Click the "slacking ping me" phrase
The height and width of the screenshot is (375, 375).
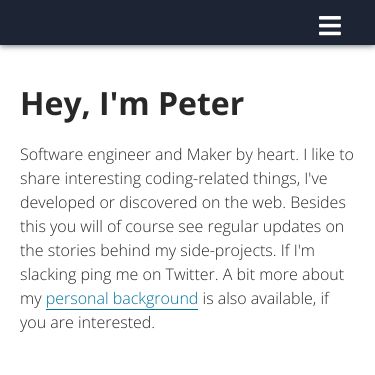click(79, 275)
